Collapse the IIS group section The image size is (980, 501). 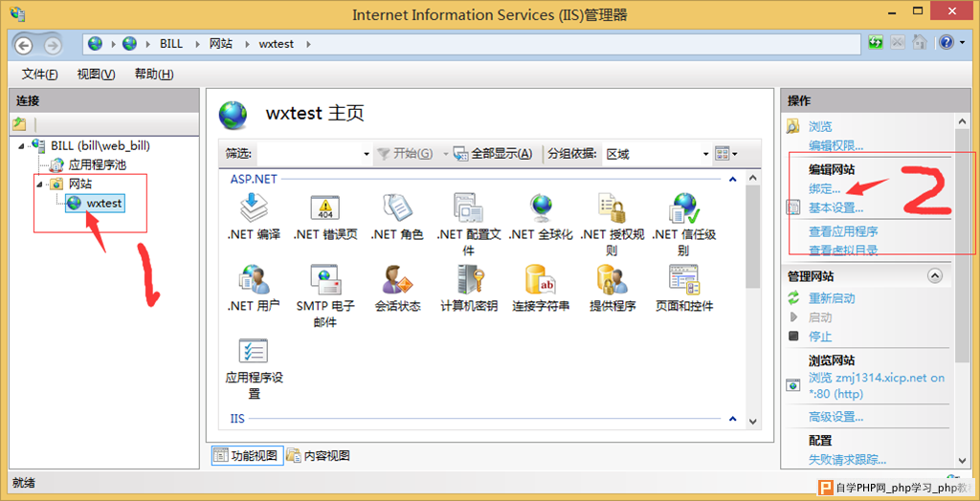(x=732, y=419)
